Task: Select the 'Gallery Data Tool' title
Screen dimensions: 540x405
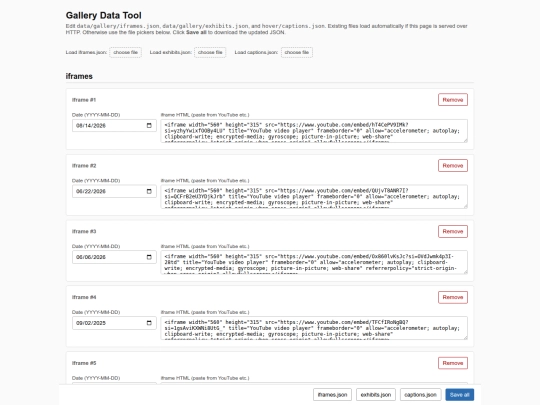Action: click(x=104, y=15)
